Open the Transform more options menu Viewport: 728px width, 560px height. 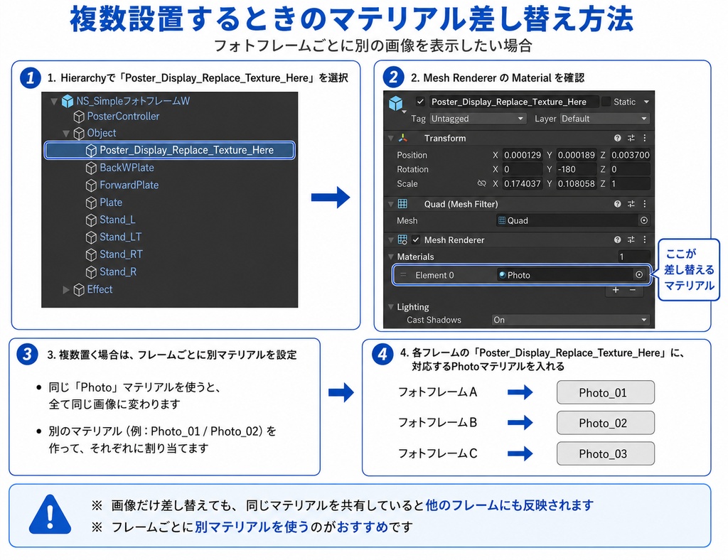tap(644, 139)
